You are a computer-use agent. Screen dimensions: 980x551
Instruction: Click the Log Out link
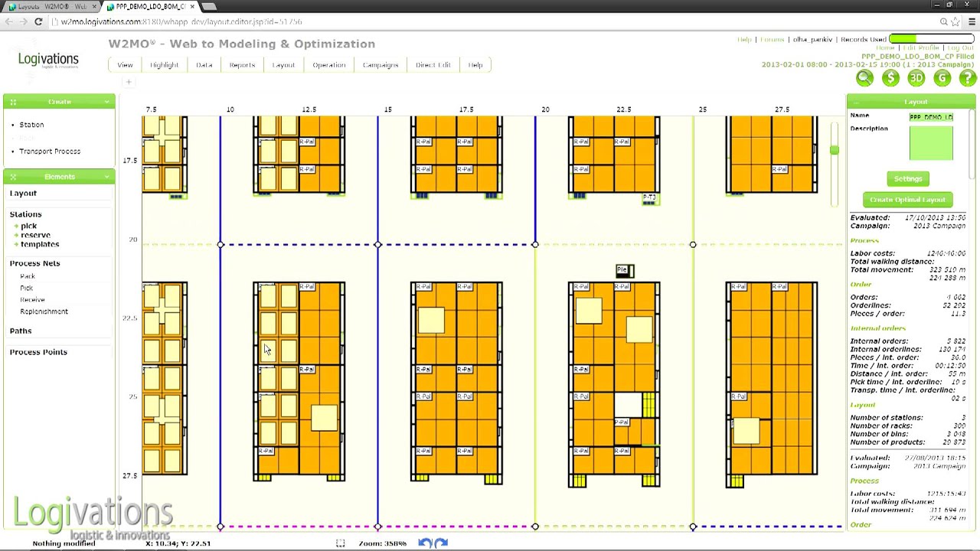[x=960, y=48]
